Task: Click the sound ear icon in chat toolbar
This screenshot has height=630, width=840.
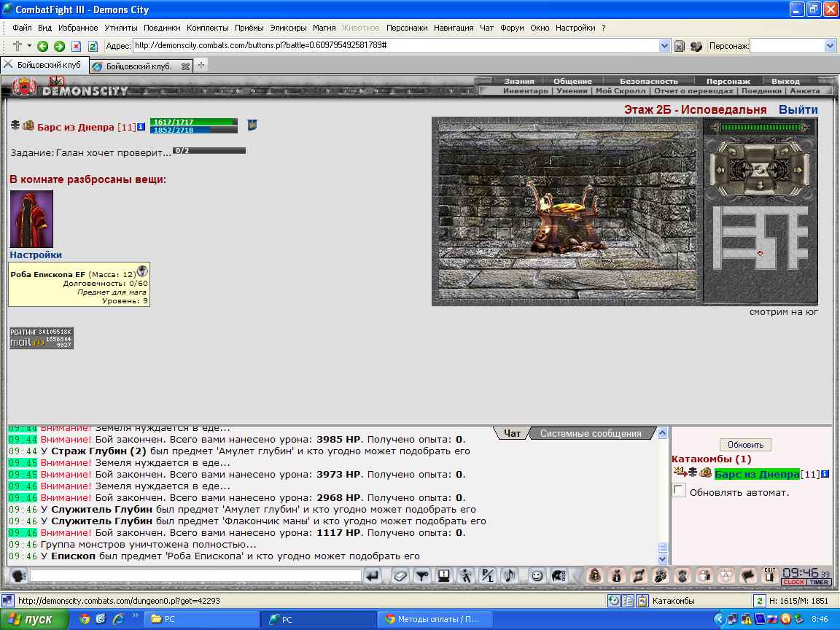Action: 510,576
